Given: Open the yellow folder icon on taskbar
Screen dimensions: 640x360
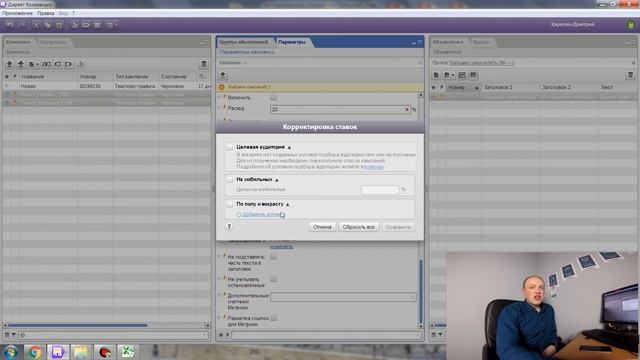Looking at the screenshot, I should [80, 352].
